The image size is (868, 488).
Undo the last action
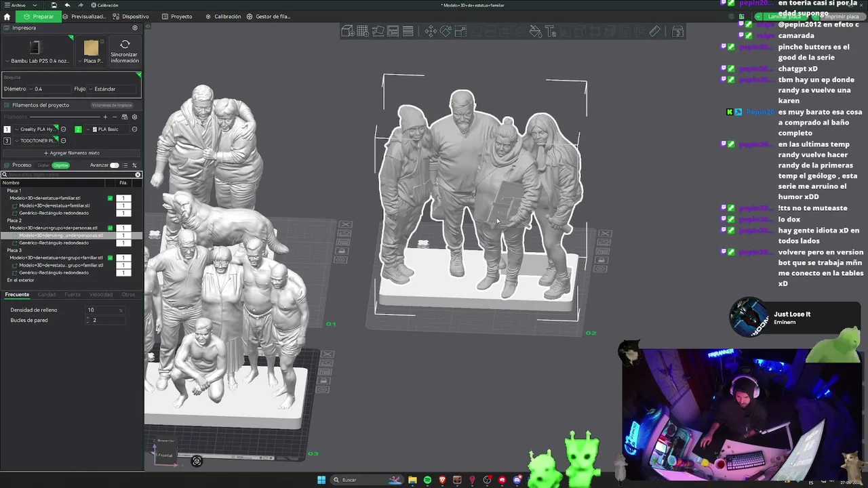(67, 5)
